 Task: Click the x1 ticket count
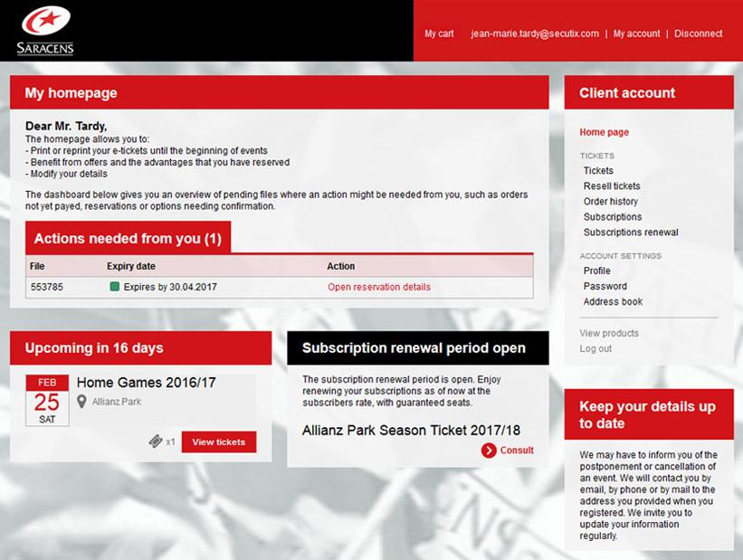coord(170,442)
